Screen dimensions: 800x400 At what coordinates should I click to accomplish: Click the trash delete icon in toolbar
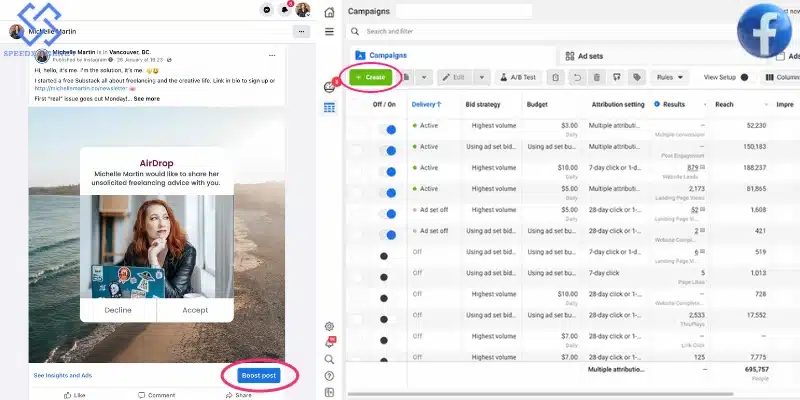(597, 77)
